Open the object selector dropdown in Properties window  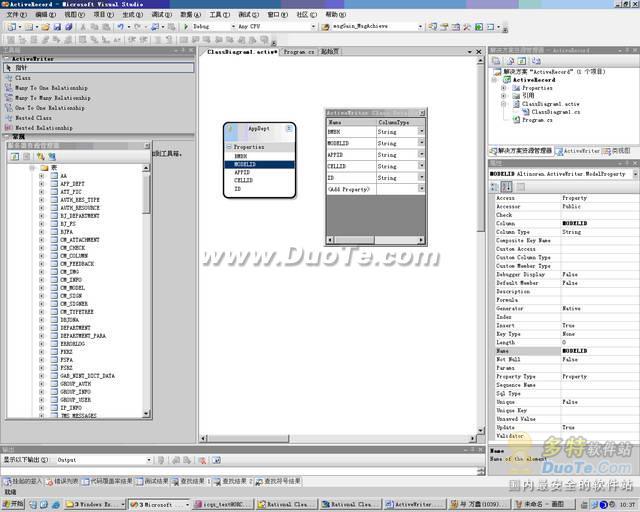635,174
